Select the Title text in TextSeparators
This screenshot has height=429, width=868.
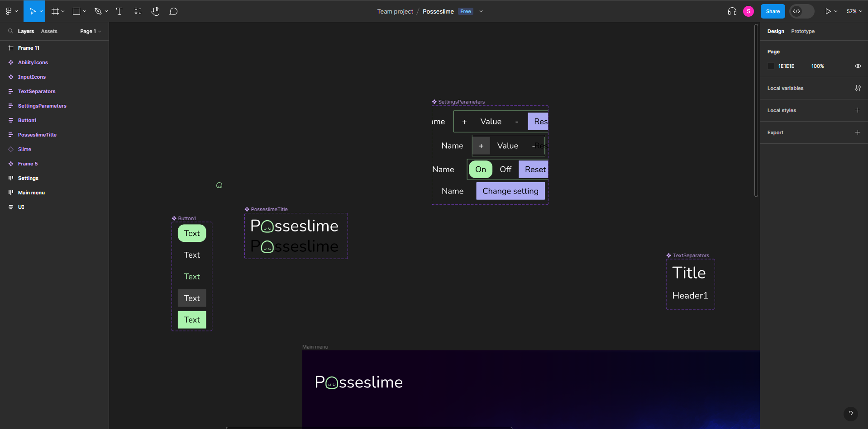pos(689,273)
